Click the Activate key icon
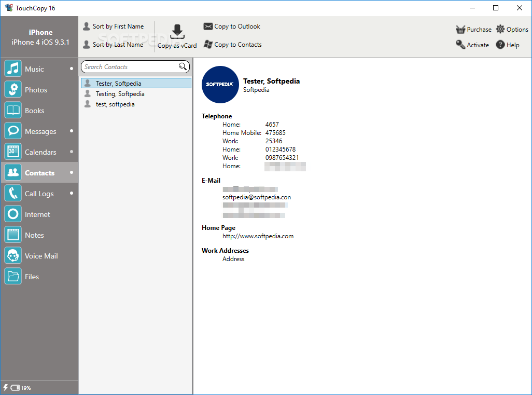The height and width of the screenshot is (395, 532). [460, 45]
